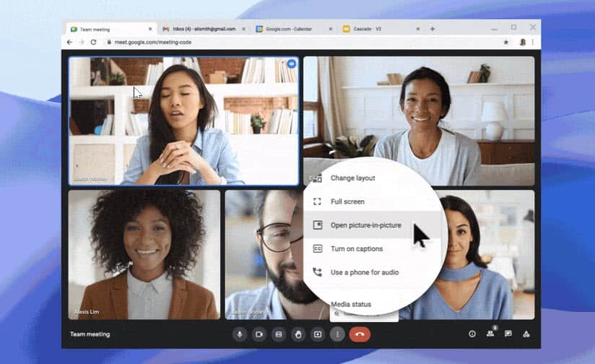Click the Media status menu item
595x364 pixels.
(351, 304)
